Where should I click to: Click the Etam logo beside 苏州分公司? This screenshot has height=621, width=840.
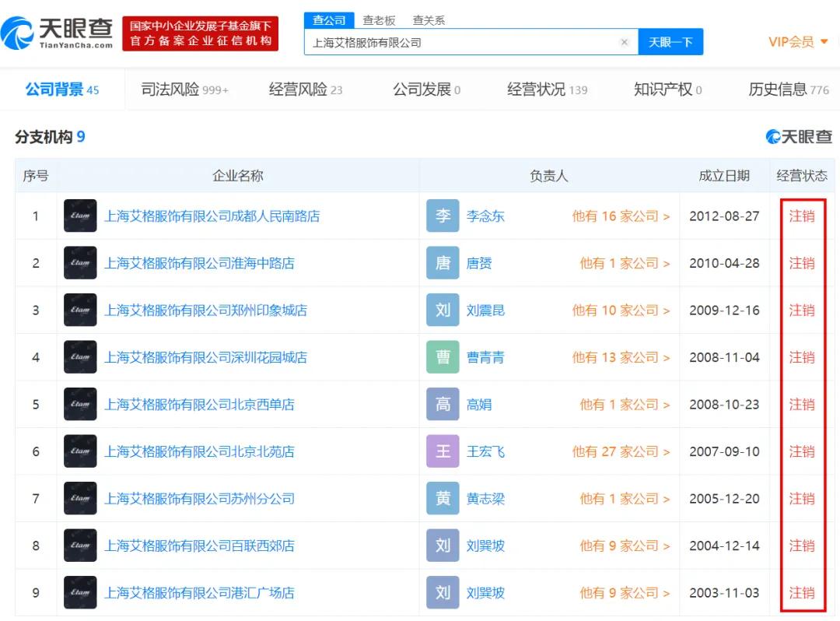[x=79, y=498]
